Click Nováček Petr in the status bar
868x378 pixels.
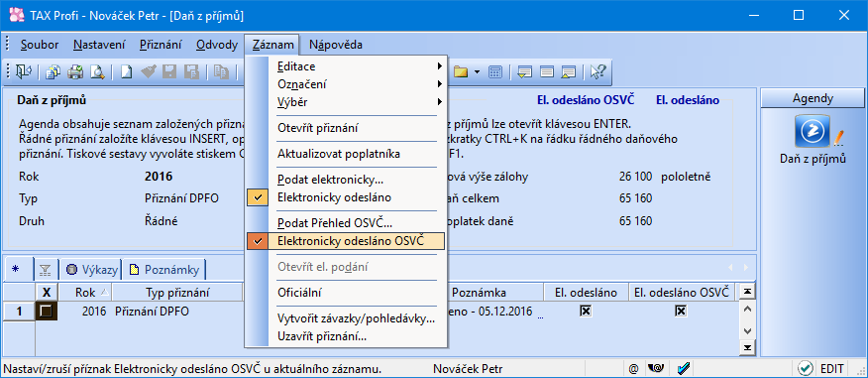click(x=468, y=369)
